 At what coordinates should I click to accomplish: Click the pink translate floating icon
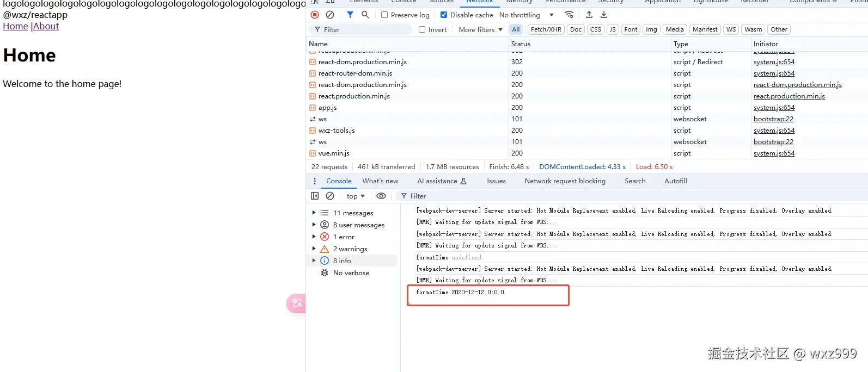point(296,303)
